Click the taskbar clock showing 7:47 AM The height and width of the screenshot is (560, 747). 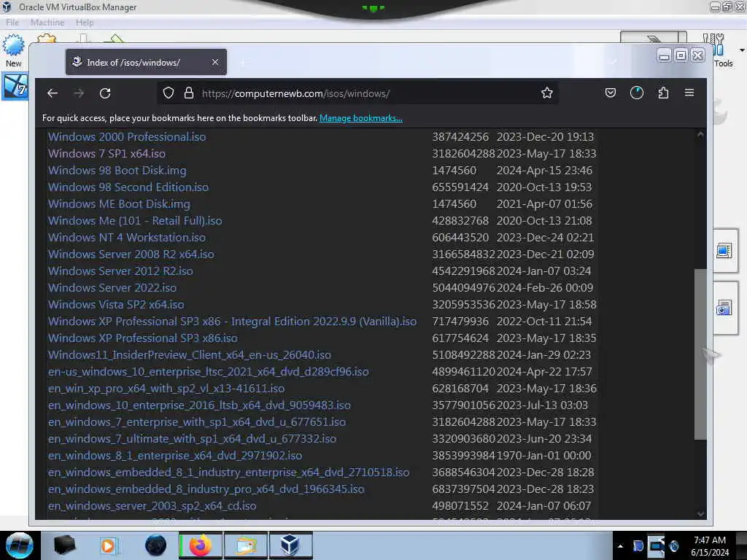tap(710, 546)
